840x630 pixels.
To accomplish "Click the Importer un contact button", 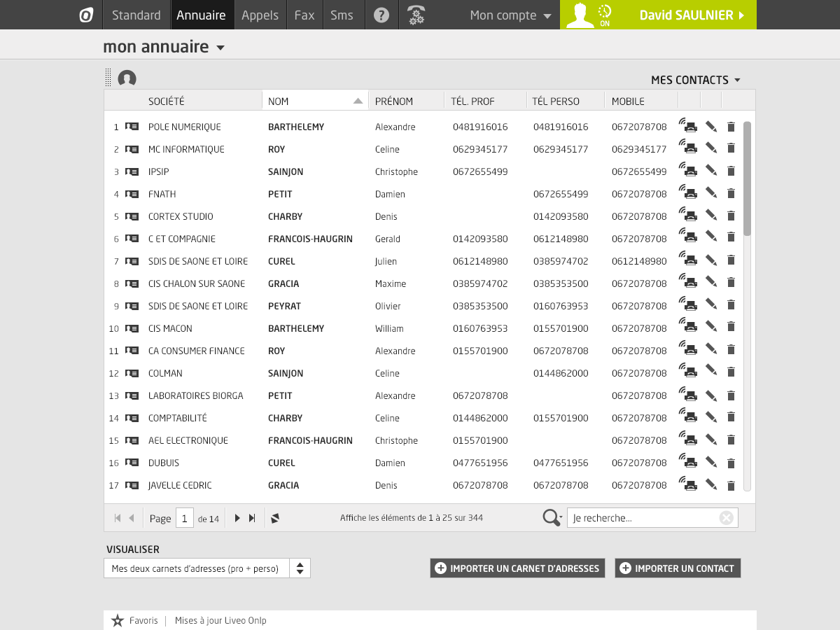I will click(x=677, y=568).
